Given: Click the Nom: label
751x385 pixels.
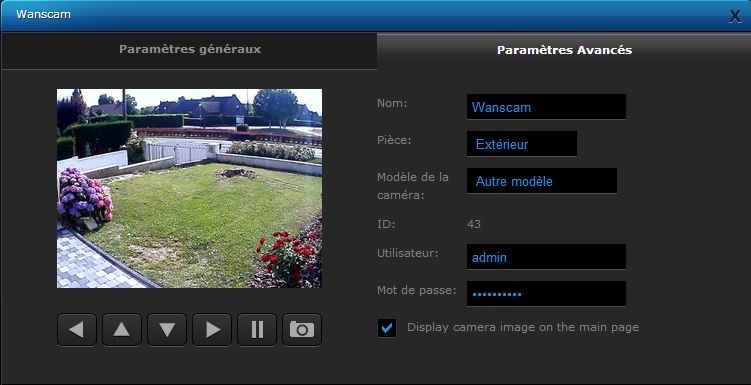Looking at the screenshot, I should pyautogui.click(x=392, y=103).
